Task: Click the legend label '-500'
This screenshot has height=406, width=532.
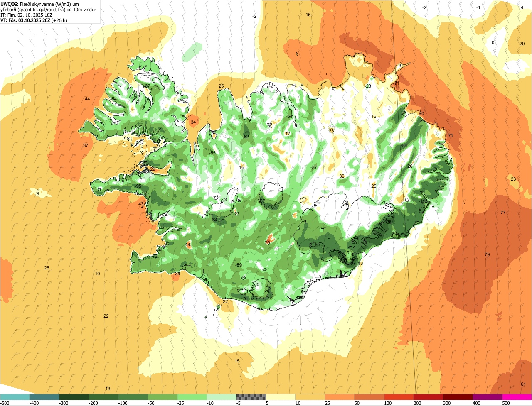Action: 5,403
